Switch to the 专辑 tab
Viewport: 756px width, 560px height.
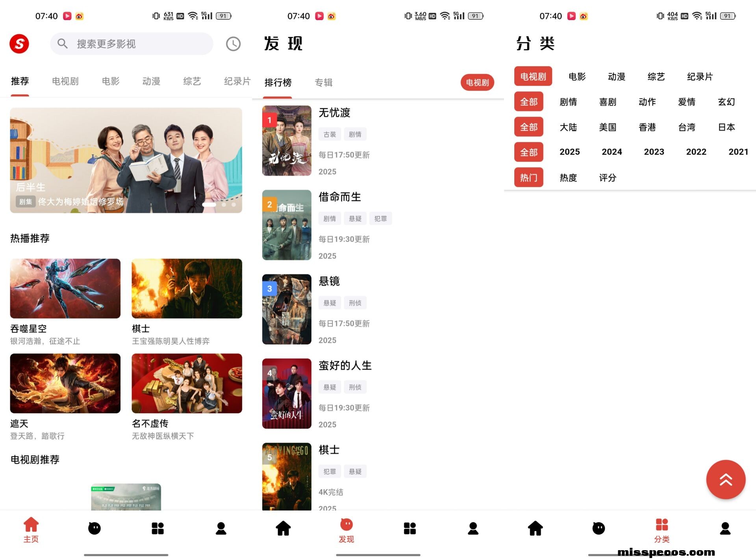[x=324, y=82]
